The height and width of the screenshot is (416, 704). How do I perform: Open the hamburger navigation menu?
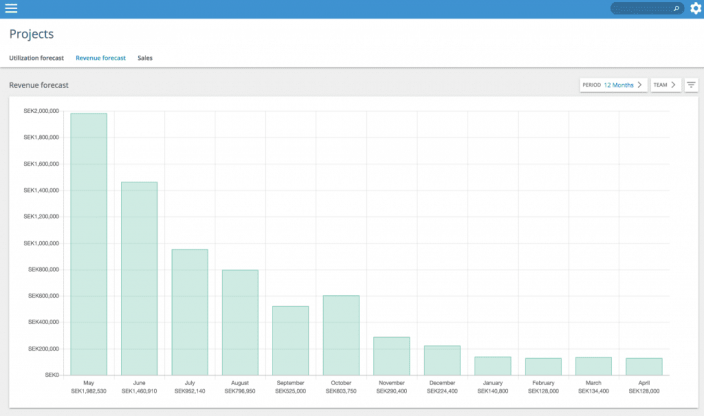[11, 8]
